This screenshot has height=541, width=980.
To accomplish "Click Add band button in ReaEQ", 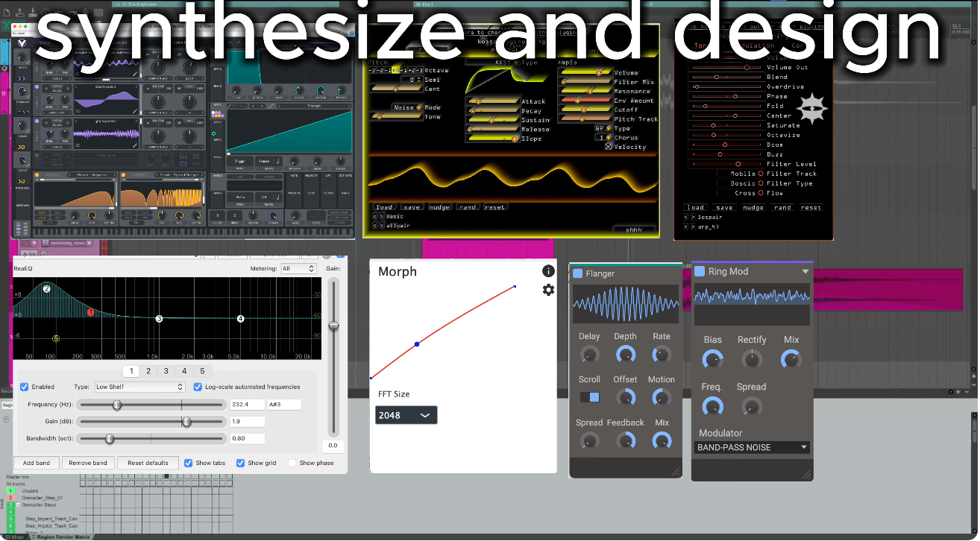I will (x=37, y=463).
